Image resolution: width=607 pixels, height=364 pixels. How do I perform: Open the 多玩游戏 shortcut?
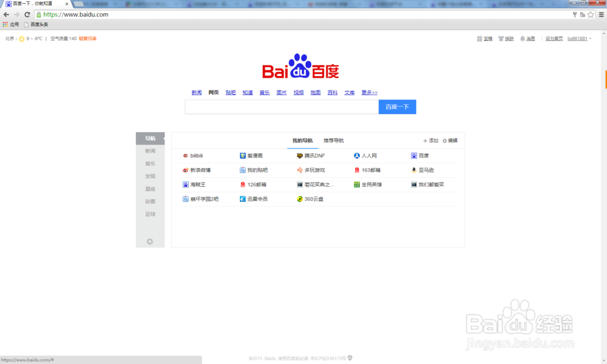(310, 170)
